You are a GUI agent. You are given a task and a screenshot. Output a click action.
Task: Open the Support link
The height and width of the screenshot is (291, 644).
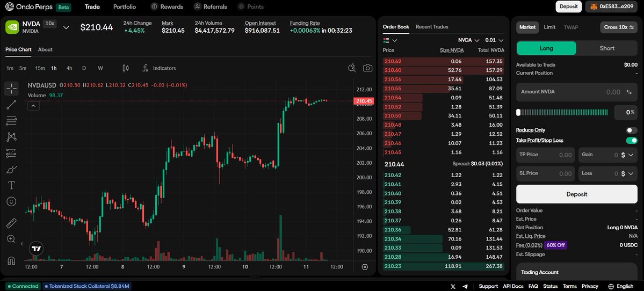coord(488,286)
